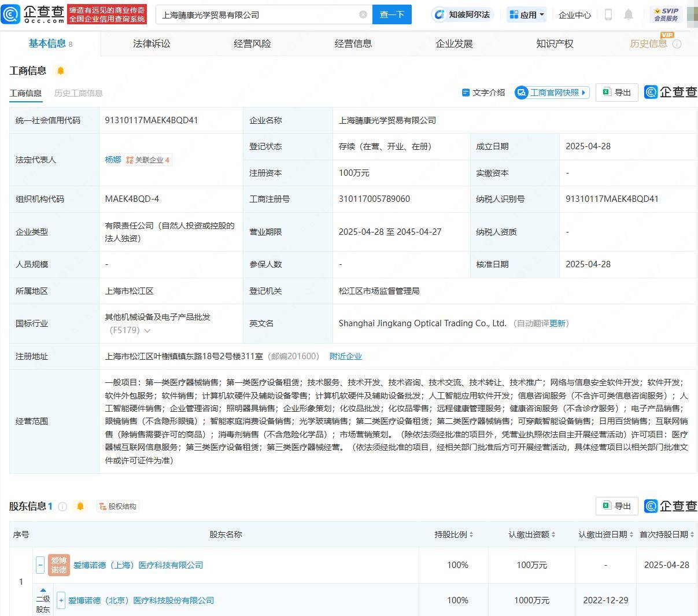Open legal representative 杨娜 link
698x616 pixels.
click(x=113, y=160)
